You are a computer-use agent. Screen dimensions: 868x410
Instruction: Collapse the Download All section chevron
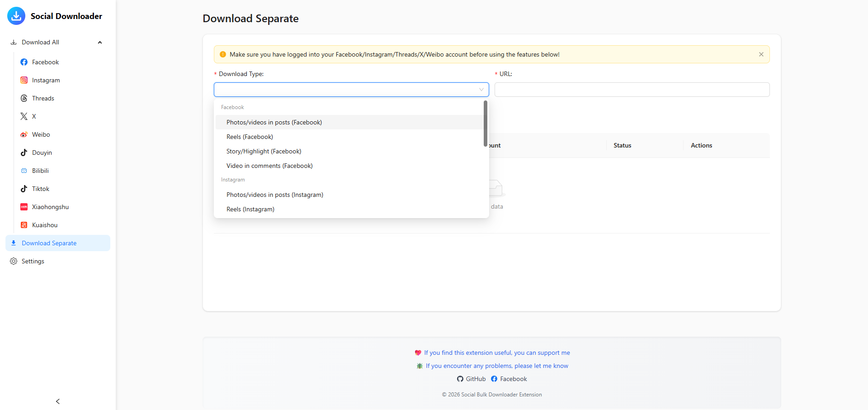point(100,43)
